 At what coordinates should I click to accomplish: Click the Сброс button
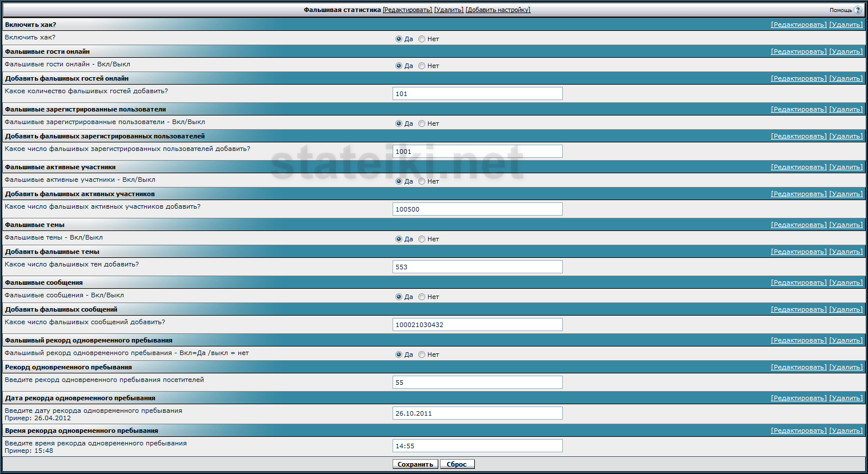point(457,464)
